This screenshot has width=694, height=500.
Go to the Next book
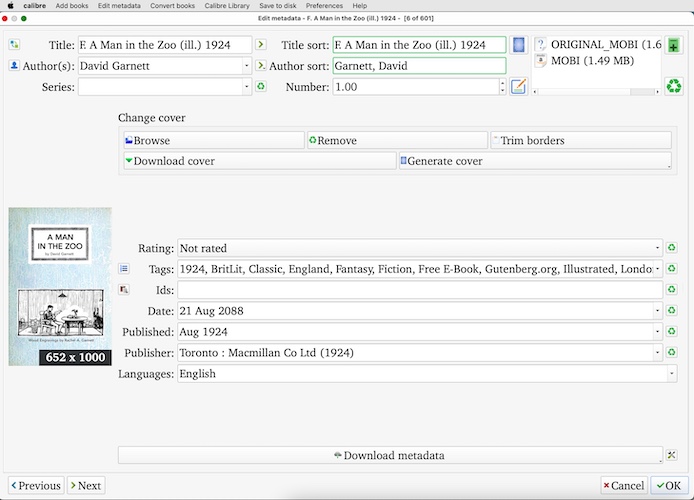point(86,485)
